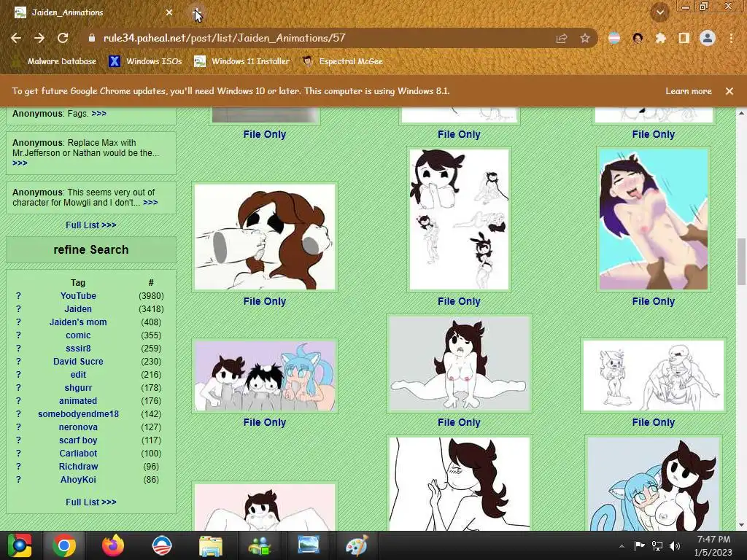This screenshot has height=560, width=747.
Task: Refine search by neronova tag
Action: (x=78, y=427)
